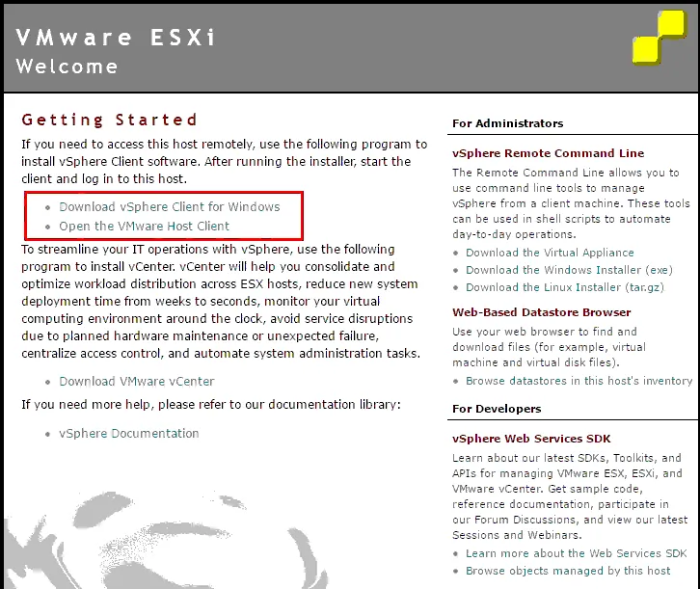Download the Windows Installer (exe)
This screenshot has width=700, height=589.
coord(569,270)
